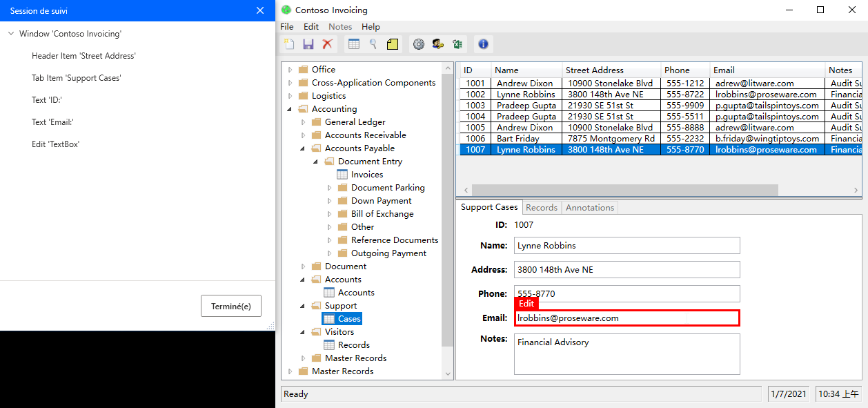Select Invoices in the tree
The width and height of the screenshot is (868, 408).
pyautogui.click(x=367, y=175)
